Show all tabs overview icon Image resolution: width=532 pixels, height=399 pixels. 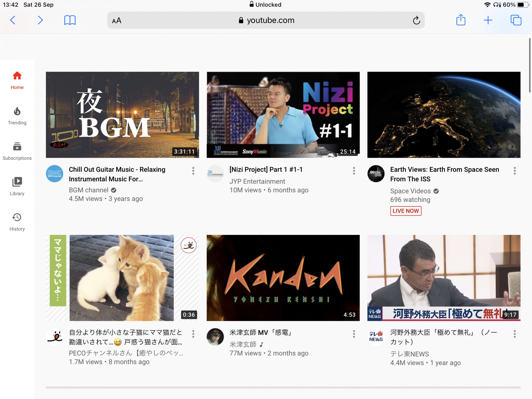coord(516,20)
